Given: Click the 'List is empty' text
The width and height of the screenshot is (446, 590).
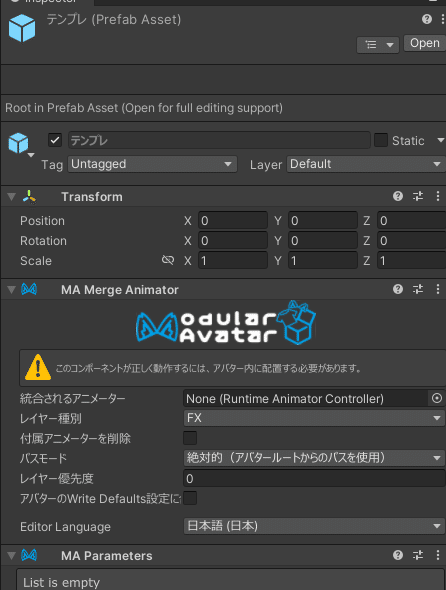Looking at the screenshot, I should (x=61, y=582).
